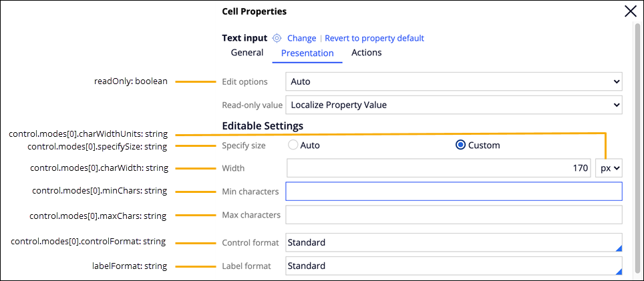
Task: Switch to the Actions tab
Action: pyautogui.click(x=367, y=53)
